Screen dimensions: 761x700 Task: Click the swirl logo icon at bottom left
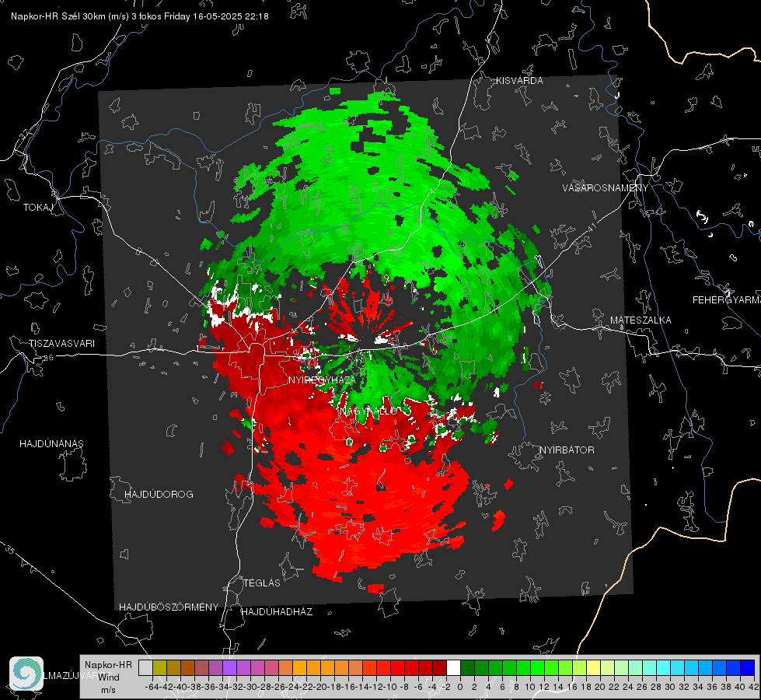point(26,674)
